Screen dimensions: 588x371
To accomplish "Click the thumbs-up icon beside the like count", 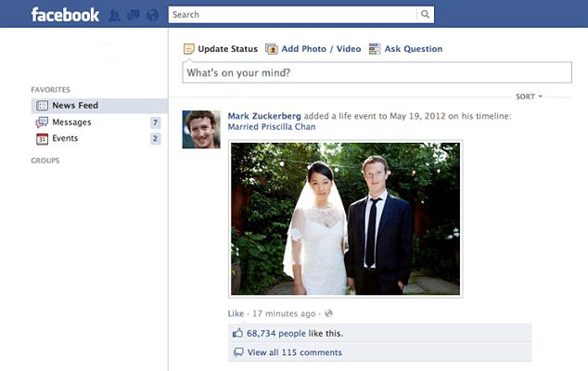I will pyautogui.click(x=238, y=333).
